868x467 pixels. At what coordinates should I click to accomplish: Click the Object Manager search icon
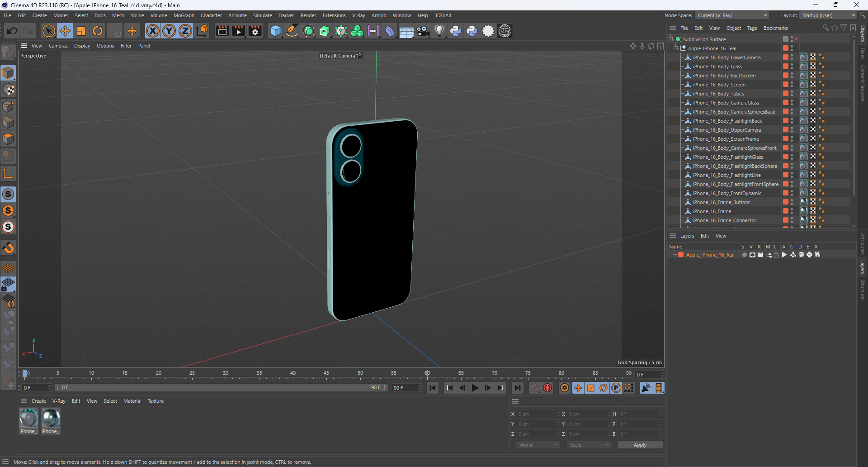826,28
